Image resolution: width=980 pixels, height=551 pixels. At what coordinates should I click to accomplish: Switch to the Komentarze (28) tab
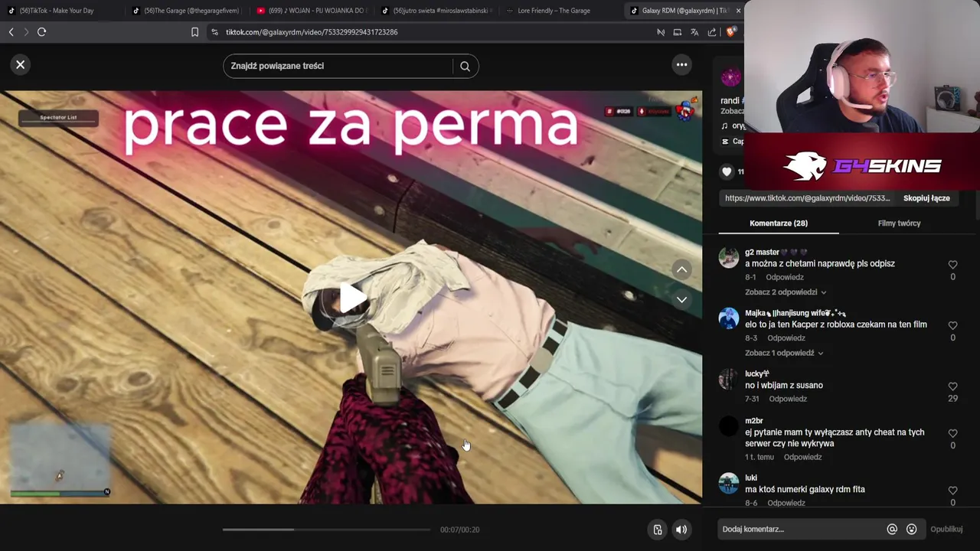coord(779,223)
